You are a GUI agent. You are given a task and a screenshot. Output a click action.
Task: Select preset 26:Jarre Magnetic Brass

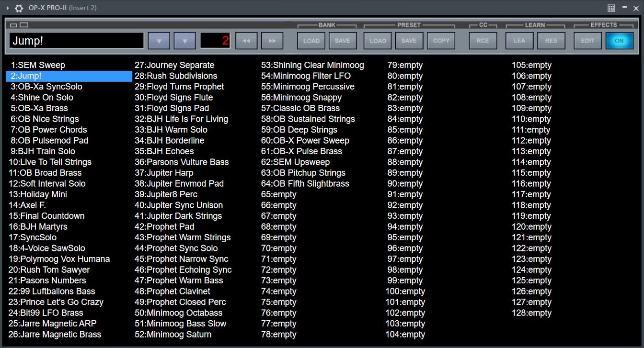click(x=55, y=334)
